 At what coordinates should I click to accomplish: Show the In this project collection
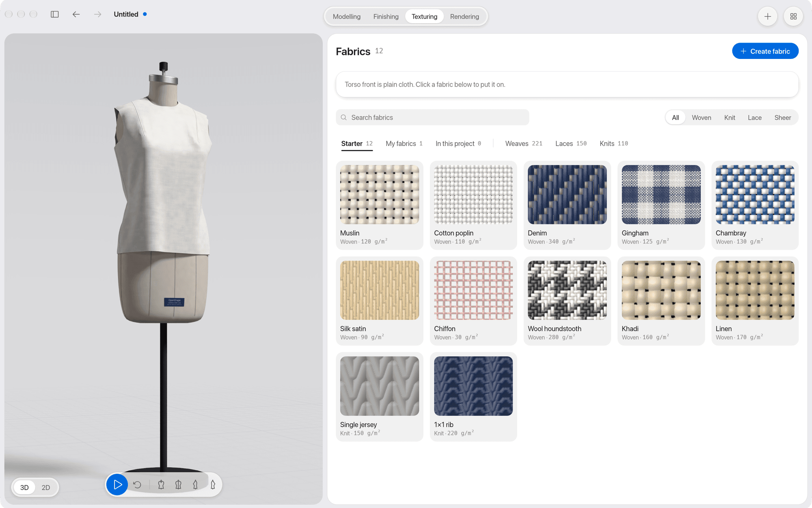coord(458,143)
